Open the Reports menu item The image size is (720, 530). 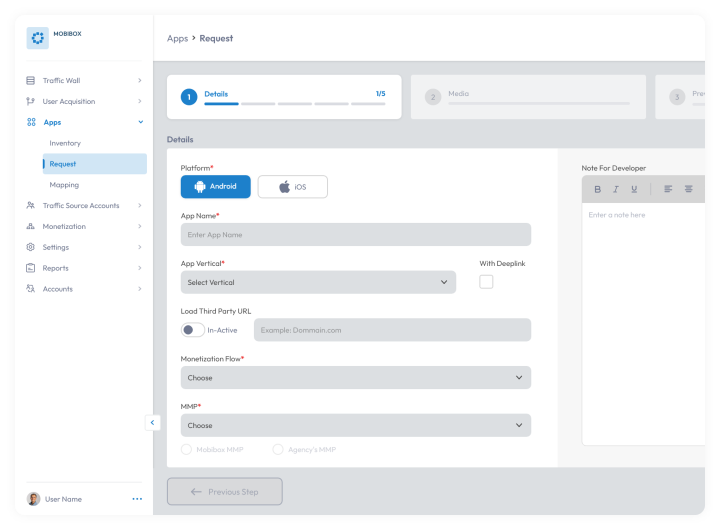point(84,268)
